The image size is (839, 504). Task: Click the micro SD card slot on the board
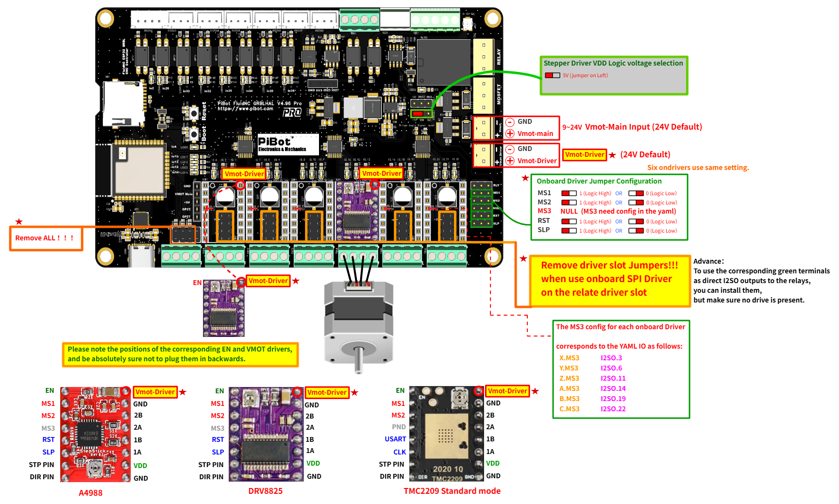click(x=124, y=103)
